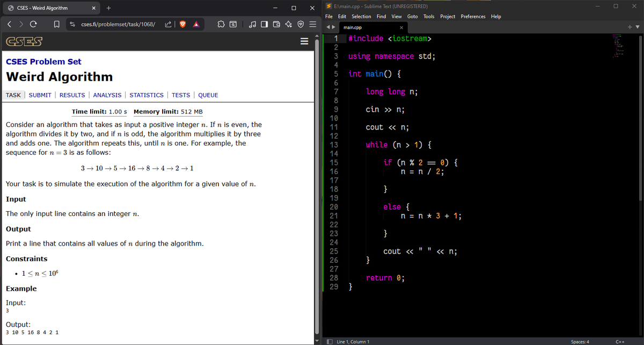The width and height of the screenshot is (644, 345).
Task: Open the TESTS tab
Action: click(181, 95)
